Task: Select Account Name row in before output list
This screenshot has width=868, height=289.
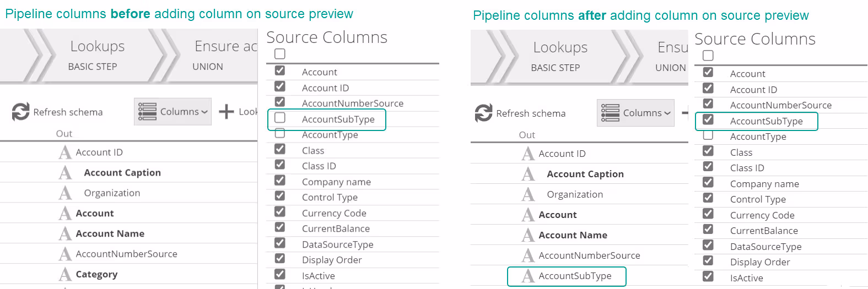Action: coord(128,233)
